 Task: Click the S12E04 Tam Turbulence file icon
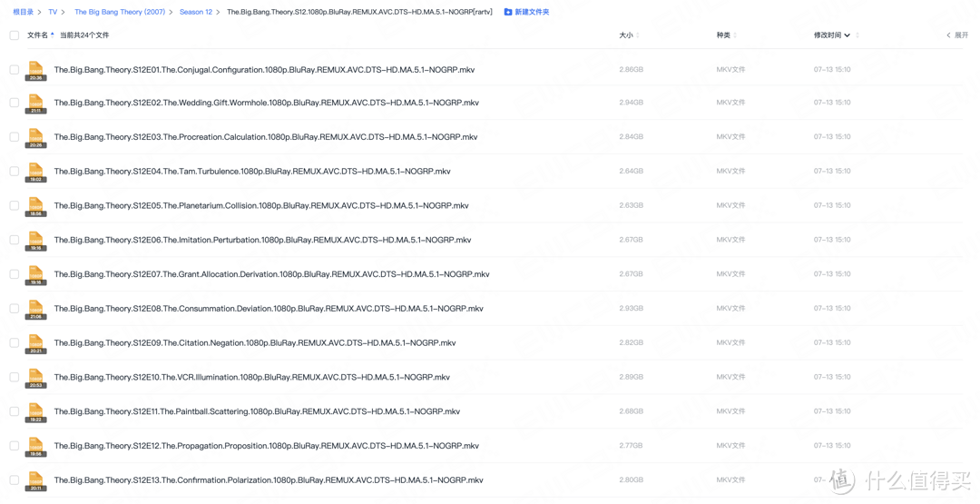pyautogui.click(x=35, y=173)
